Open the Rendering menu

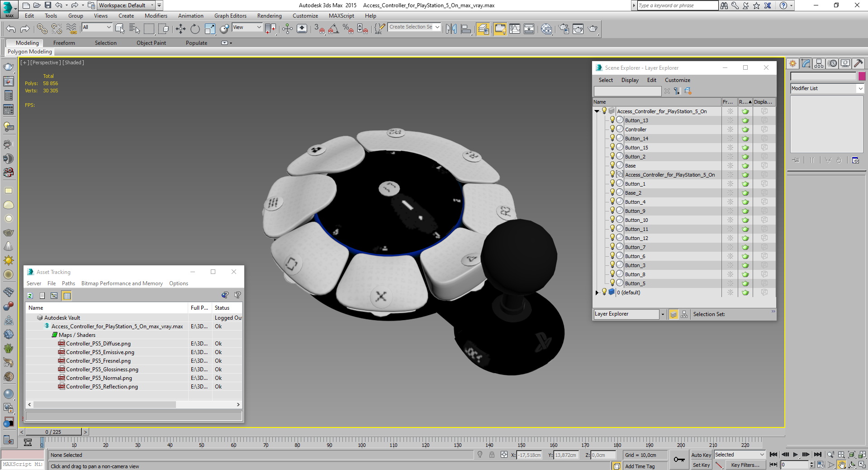(270, 15)
